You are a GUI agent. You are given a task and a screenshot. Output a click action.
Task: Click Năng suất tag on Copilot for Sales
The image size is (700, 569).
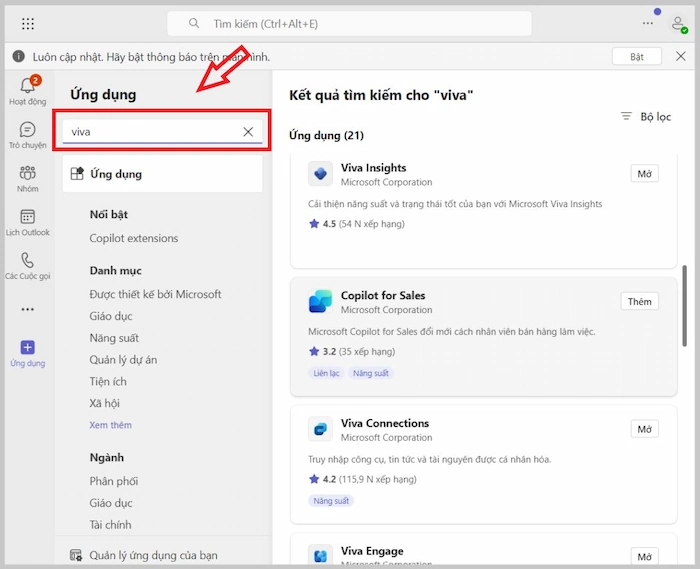pos(371,373)
